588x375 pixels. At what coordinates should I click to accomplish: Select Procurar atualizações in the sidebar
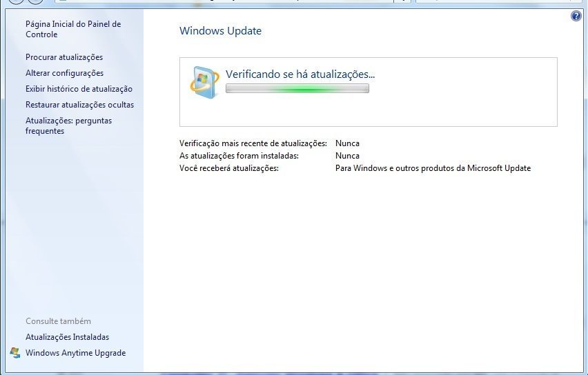tap(64, 57)
